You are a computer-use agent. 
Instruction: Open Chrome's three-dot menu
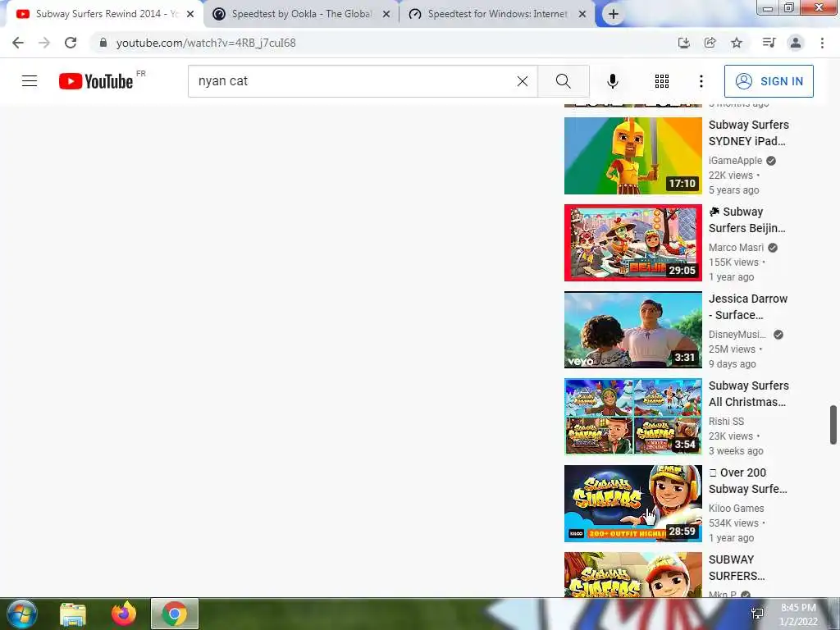(822, 43)
